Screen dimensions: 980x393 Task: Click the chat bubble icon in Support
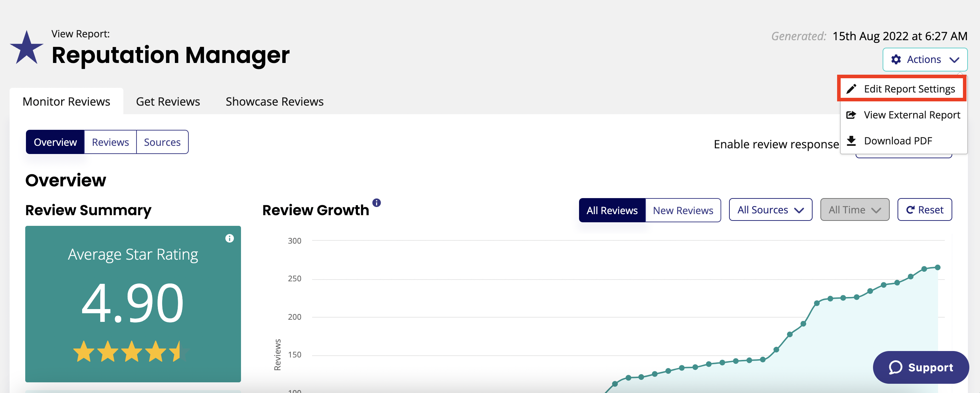[895, 367]
